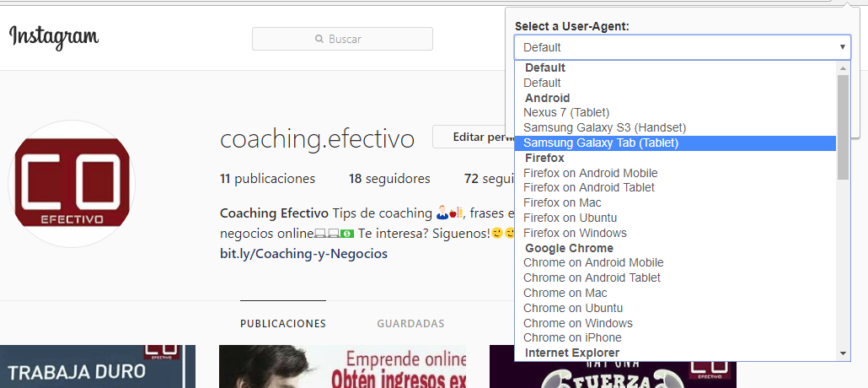
Task: Click the Coaching Efectivo bio name
Action: pyautogui.click(x=275, y=213)
